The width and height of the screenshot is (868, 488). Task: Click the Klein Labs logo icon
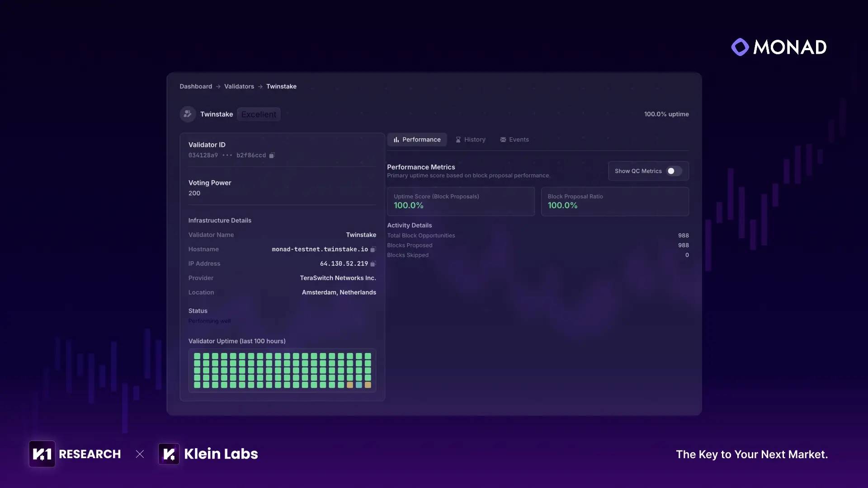pos(169,454)
